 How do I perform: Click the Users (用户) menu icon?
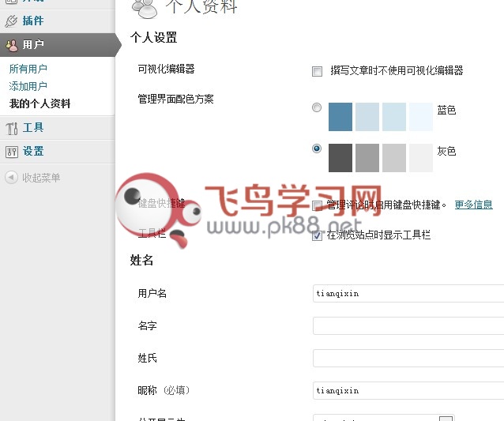pyautogui.click(x=11, y=45)
